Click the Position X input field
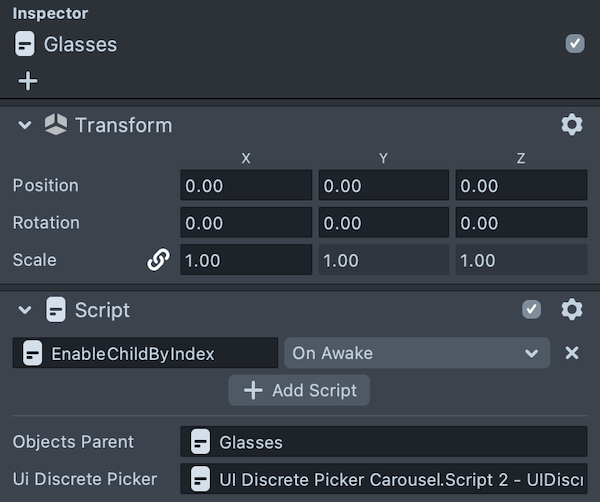Screen dimensions: 600x502 click(x=246, y=185)
